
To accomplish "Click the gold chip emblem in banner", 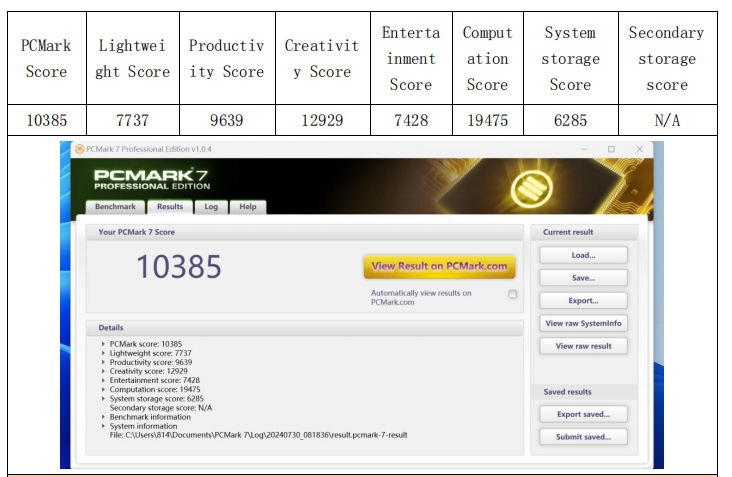I will (526, 186).
